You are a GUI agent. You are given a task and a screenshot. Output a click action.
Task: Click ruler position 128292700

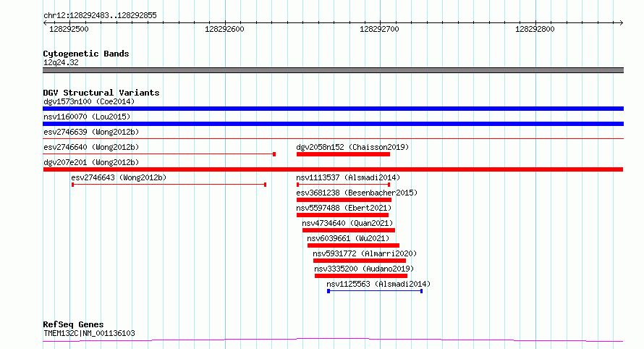(379, 29)
